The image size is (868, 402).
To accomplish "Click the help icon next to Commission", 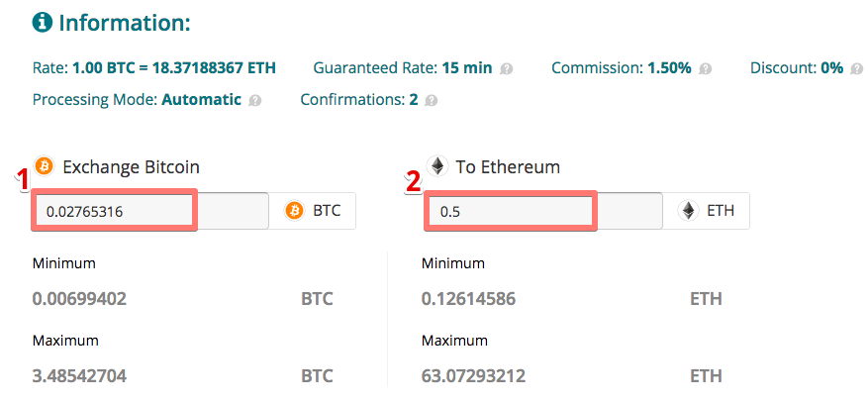I will pyautogui.click(x=705, y=69).
